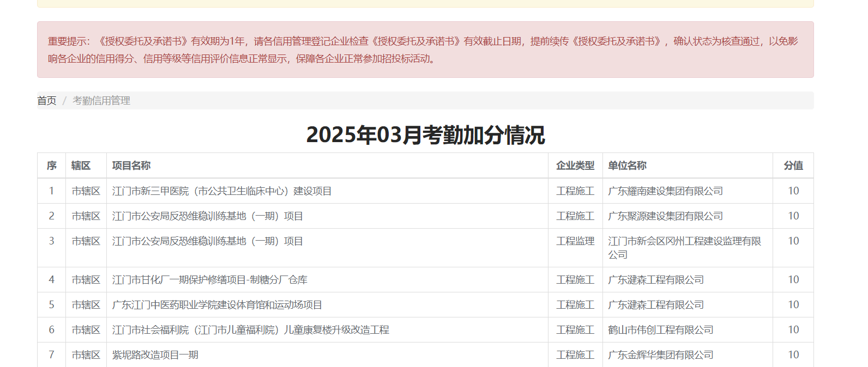Click company 广东金辉华集团有限公司
The image size is (868, 367).
(661, 355)
